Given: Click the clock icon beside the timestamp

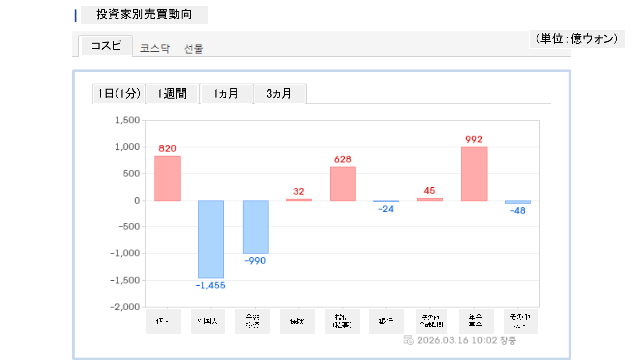Looking at the screenshot, I should point(409,340).
